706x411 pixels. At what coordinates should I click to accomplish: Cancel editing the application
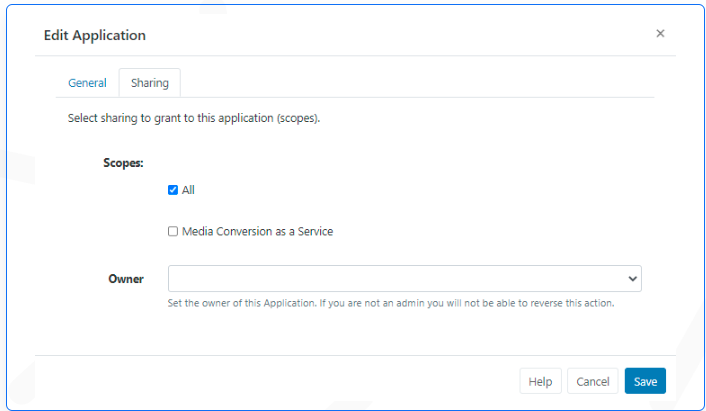pyautogui.click(x=593, y=381)
